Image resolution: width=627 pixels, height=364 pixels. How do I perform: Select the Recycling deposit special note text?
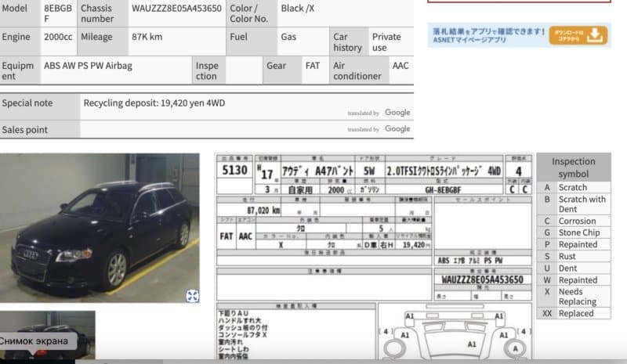coord(154,103)
